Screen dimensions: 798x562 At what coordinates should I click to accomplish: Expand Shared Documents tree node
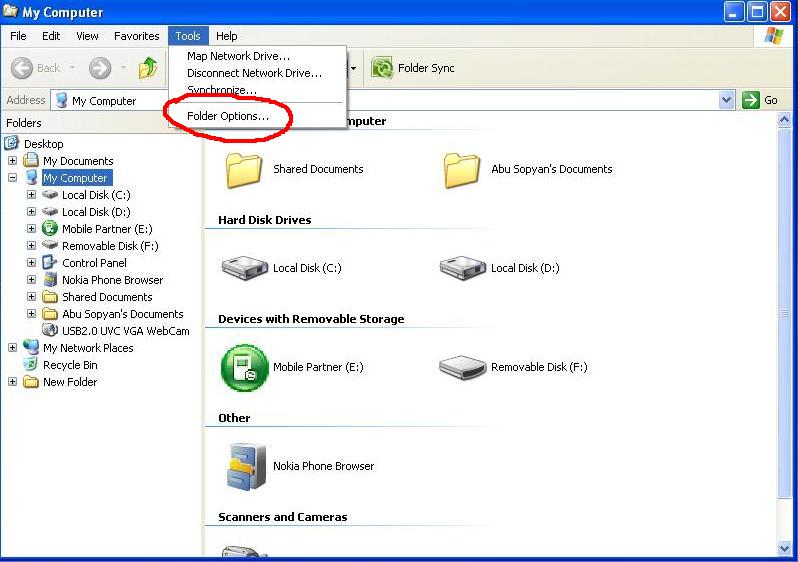tap(32, 296)
